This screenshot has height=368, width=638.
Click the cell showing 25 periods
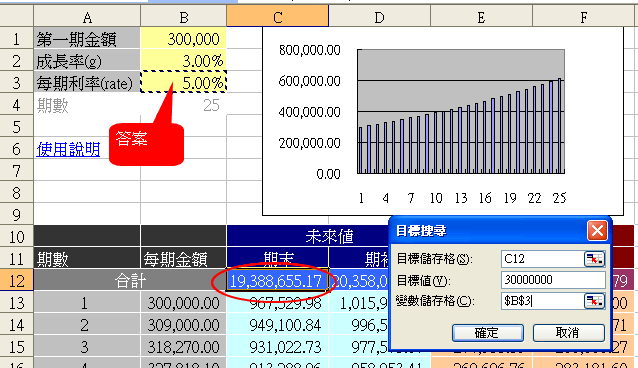[184, 105]
